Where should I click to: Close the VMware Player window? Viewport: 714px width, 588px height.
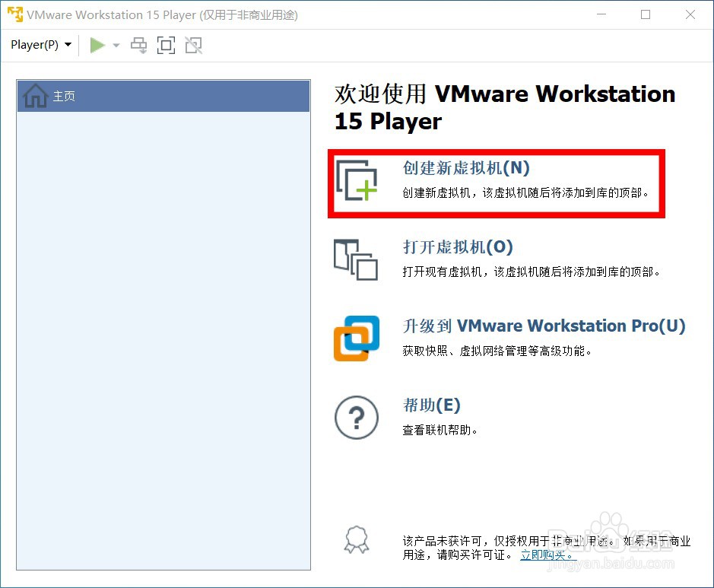tap(690, 14)
